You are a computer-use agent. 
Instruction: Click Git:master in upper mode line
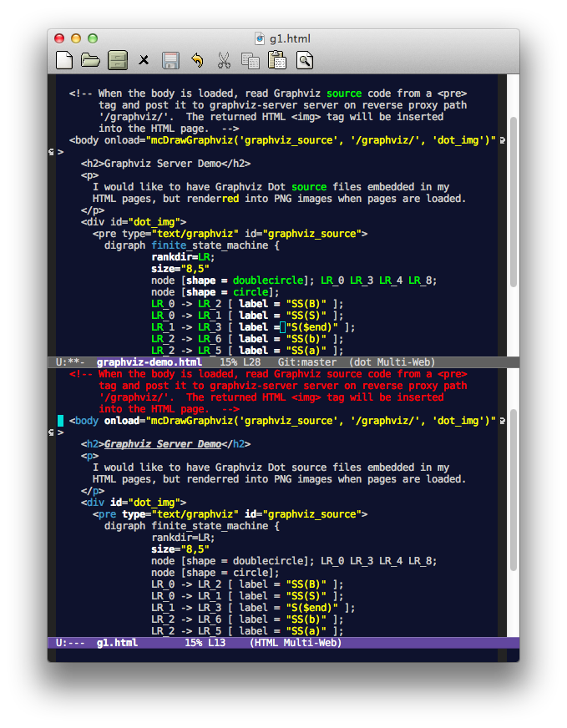307,362
